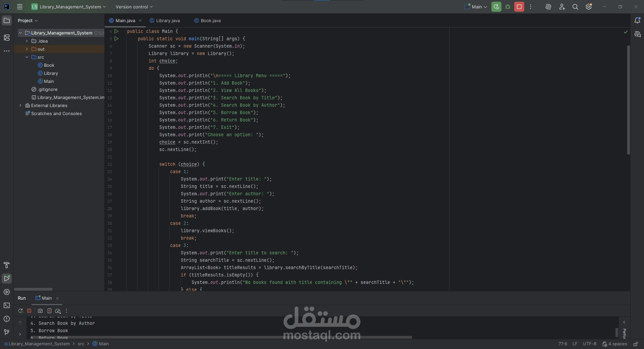The image size is (644, 349).
Task: Open IDE settings gear
Action: pyautogui.click(x=589, y=7)
